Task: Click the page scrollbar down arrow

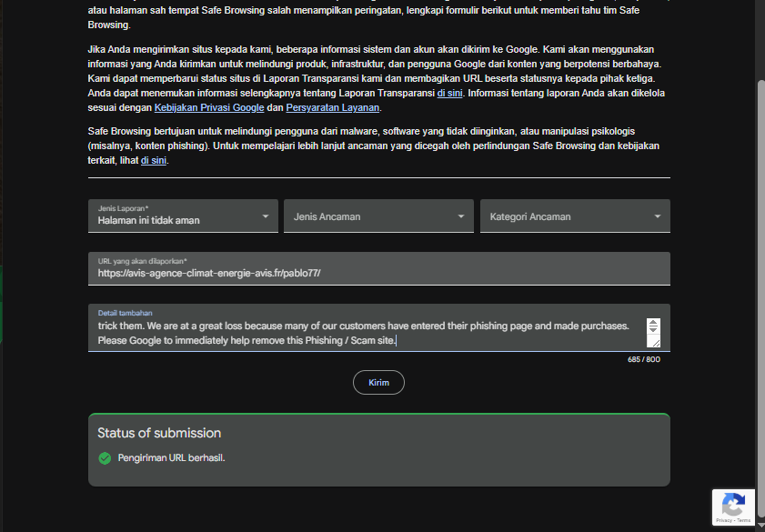Action: point(760,527)
